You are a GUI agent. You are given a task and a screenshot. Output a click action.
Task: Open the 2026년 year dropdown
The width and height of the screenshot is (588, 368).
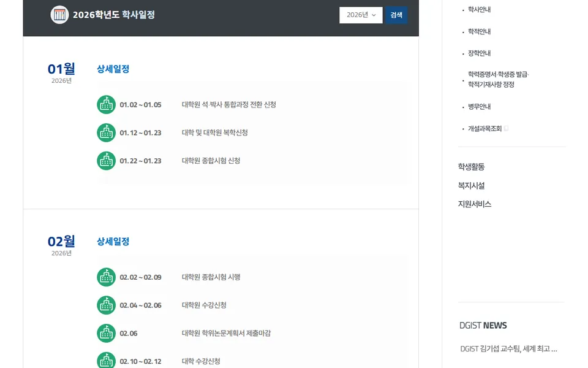pos(361,15)
